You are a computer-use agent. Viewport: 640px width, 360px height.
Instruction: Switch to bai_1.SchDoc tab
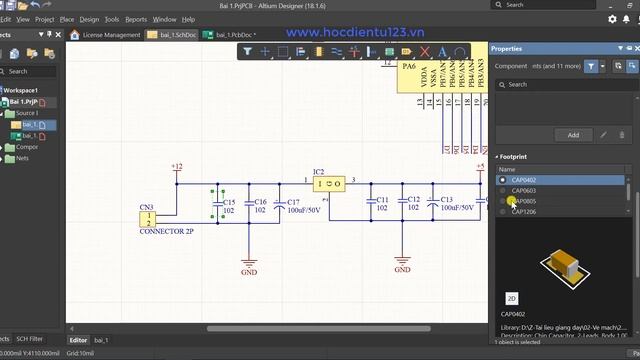[172, 35]
